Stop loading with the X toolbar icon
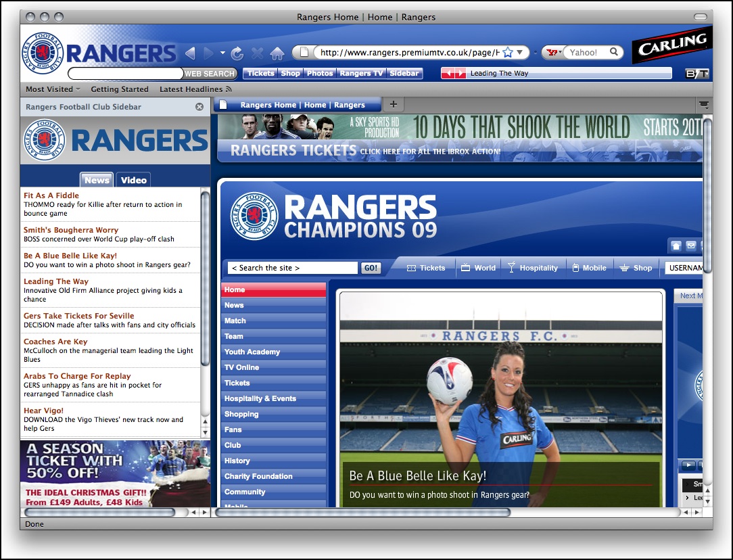 click(257, 53)
